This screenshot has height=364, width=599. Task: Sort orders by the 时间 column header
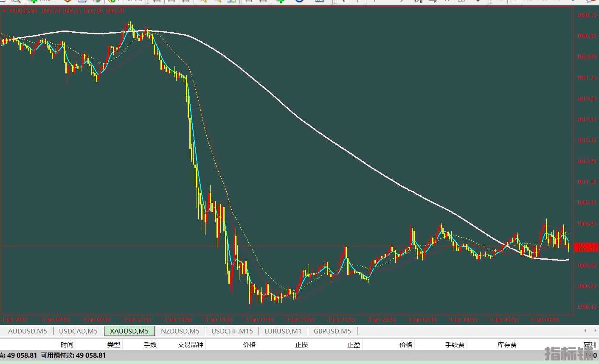67,344
